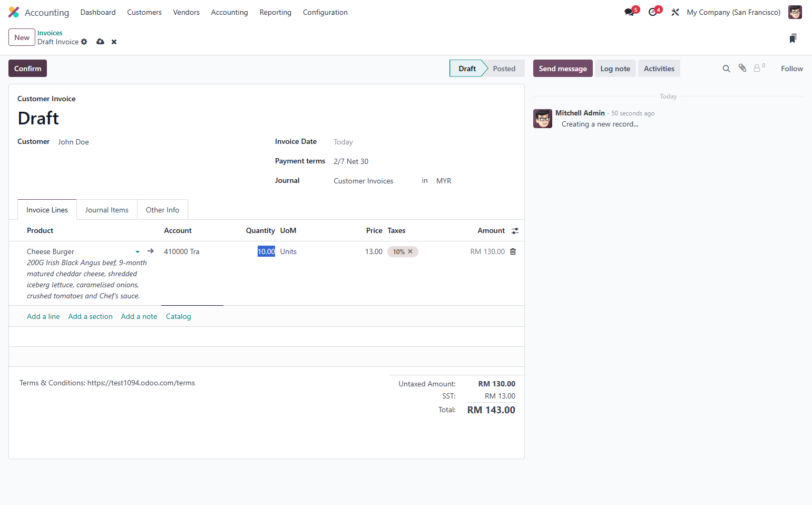Confirm the draft invoice

coord(27,69)
